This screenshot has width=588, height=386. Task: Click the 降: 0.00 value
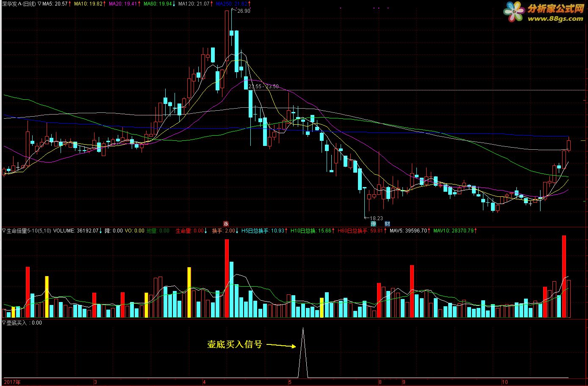pos(114,231)
